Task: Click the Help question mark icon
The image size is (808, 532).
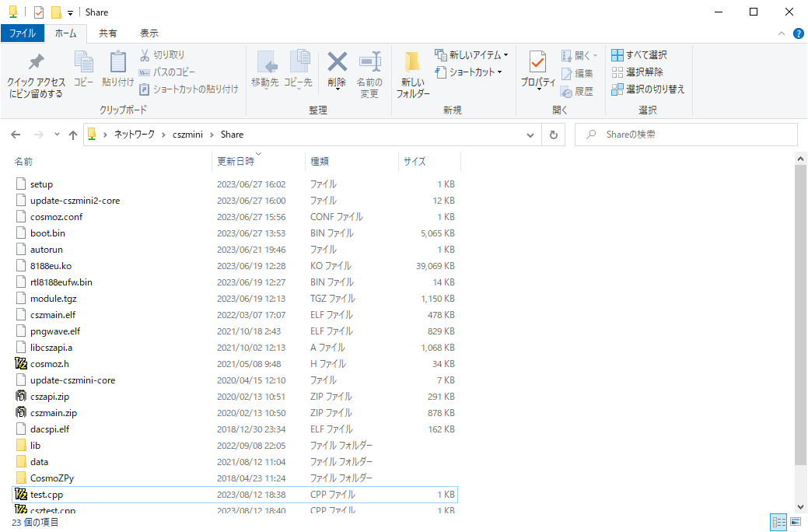Action: 798,33
